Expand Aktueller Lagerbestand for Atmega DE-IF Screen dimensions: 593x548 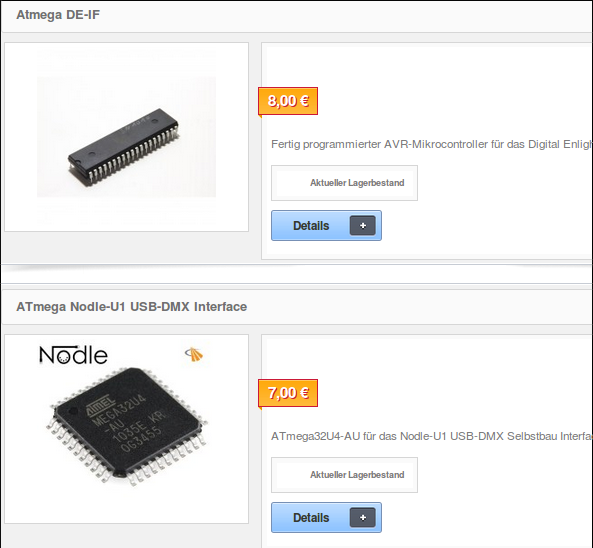pyautogui.click(x=344, y=183)
